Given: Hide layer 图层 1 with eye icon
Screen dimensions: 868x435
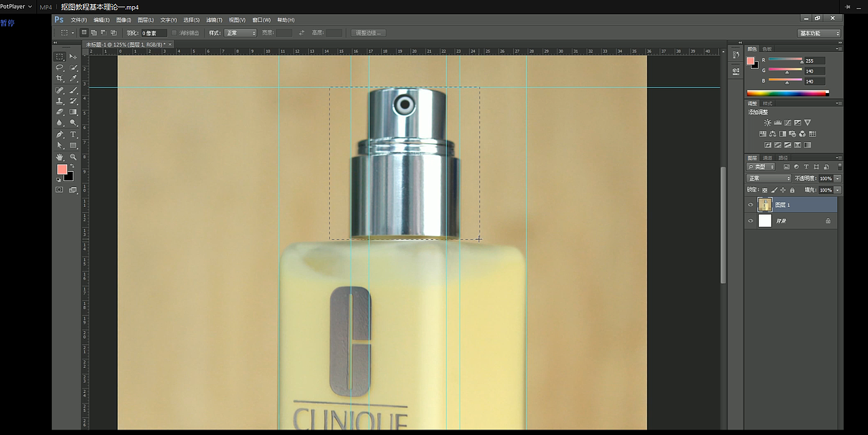Looking at the screenshot, I should click(750, 205).
